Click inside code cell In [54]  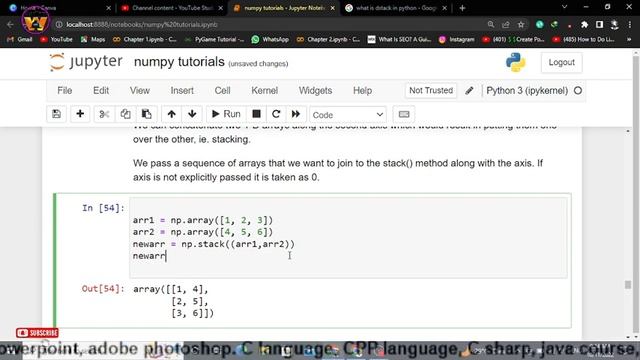point(348,238)
